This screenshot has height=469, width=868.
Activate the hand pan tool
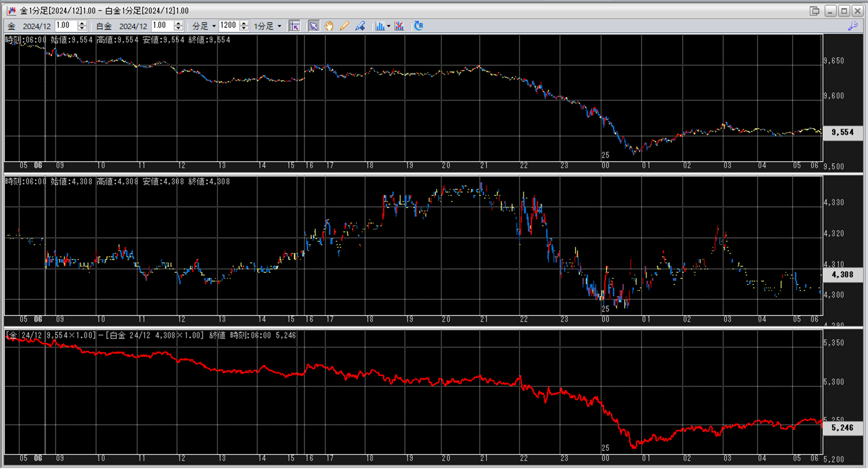coord(329,26)
